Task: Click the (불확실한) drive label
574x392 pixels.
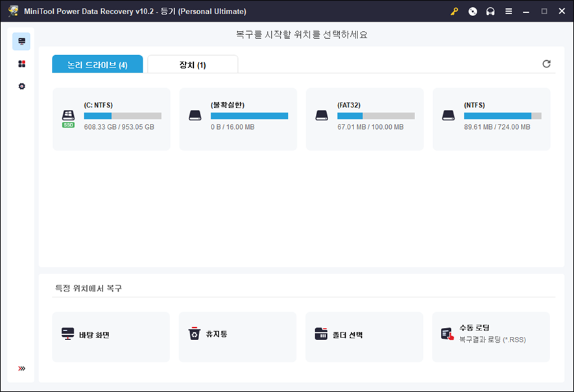Action: [x=228, y=106]
